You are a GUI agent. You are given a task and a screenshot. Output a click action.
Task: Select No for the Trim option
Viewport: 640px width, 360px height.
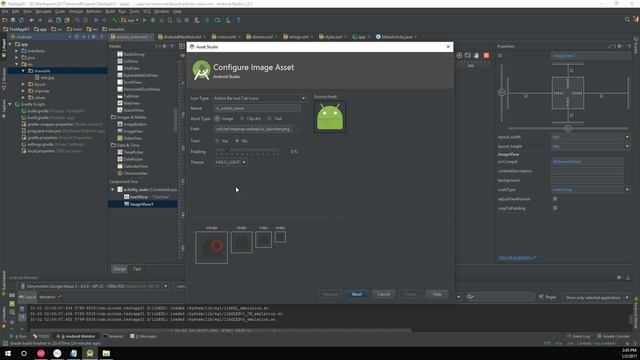tap(237, 141)
